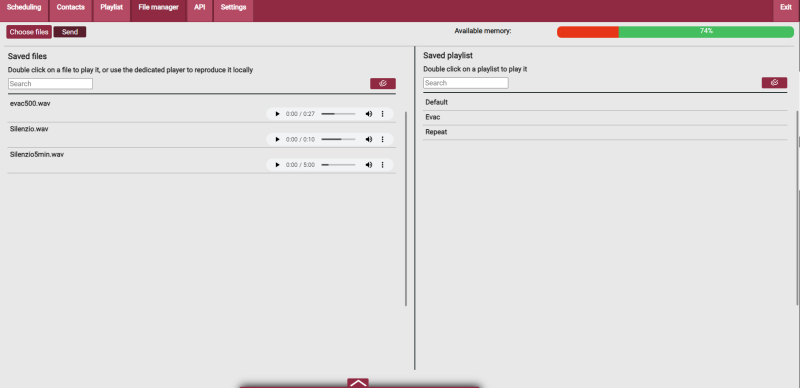Select the Silenzio.wav file name

[x=29, y=129]
